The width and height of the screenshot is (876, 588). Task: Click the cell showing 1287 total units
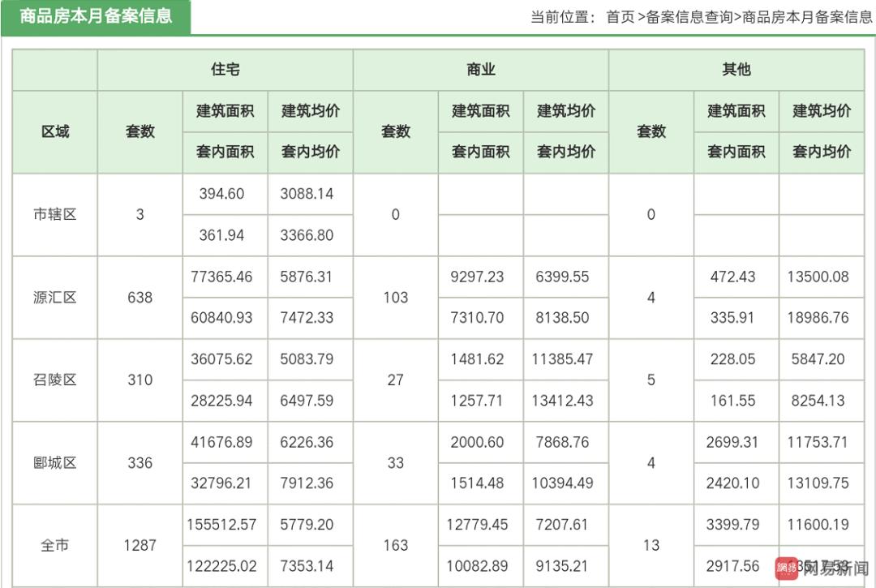(140, 545)
